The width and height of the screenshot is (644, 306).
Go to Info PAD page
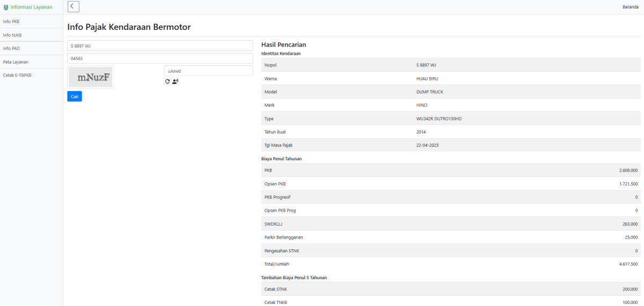[x=11, y=48]
